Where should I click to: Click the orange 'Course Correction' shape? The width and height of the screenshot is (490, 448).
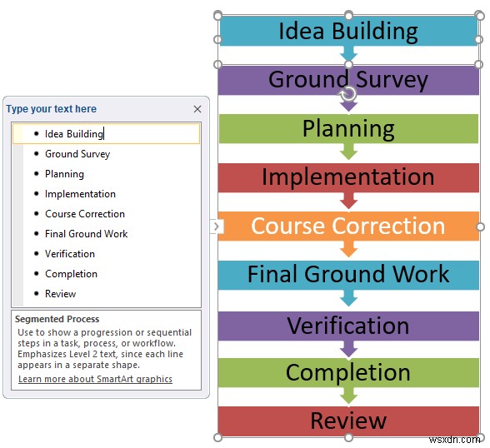pos(348,226)
